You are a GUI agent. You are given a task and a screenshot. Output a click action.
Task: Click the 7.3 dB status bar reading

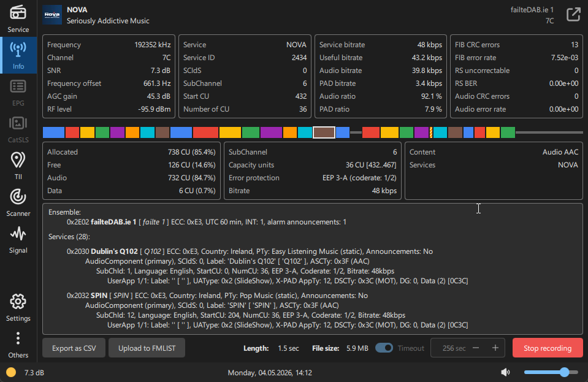click(x=34, y=373)
